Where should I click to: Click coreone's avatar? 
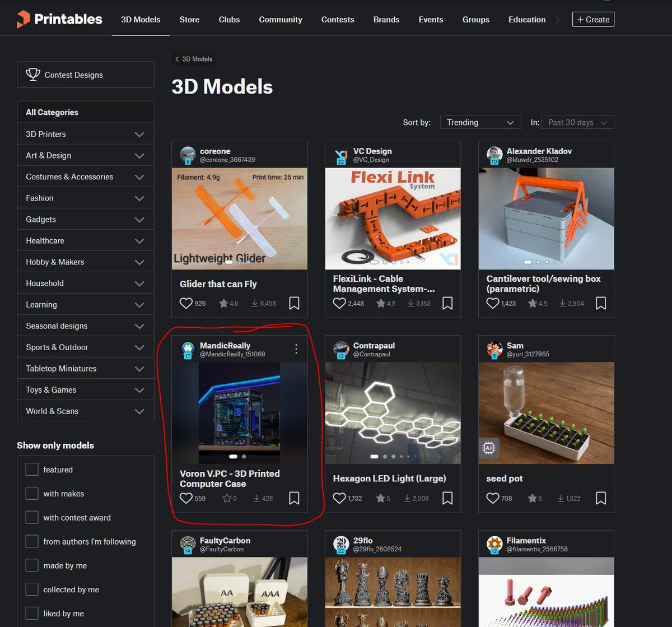point(188,155)
